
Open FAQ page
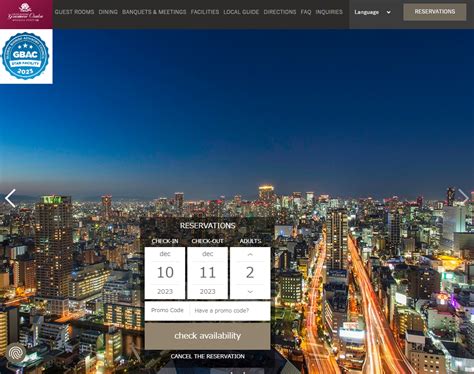306,12
